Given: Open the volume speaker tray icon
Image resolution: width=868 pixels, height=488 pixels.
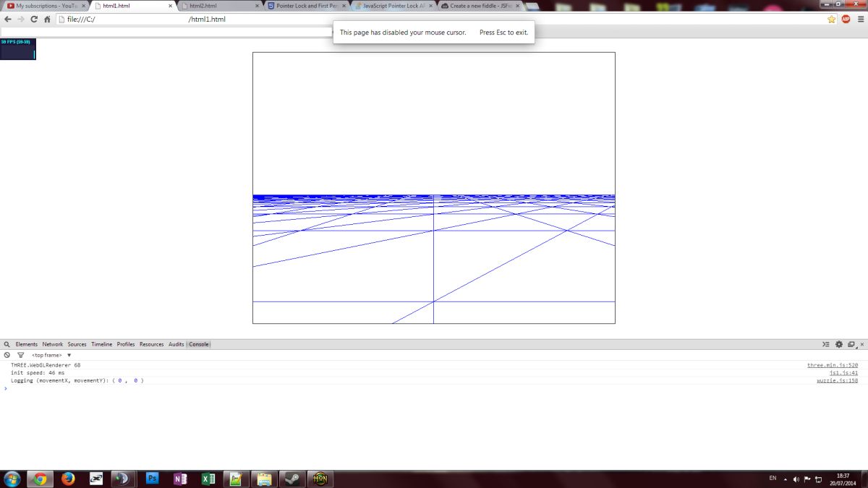Looking at the screenshot, I should [796, 479].
